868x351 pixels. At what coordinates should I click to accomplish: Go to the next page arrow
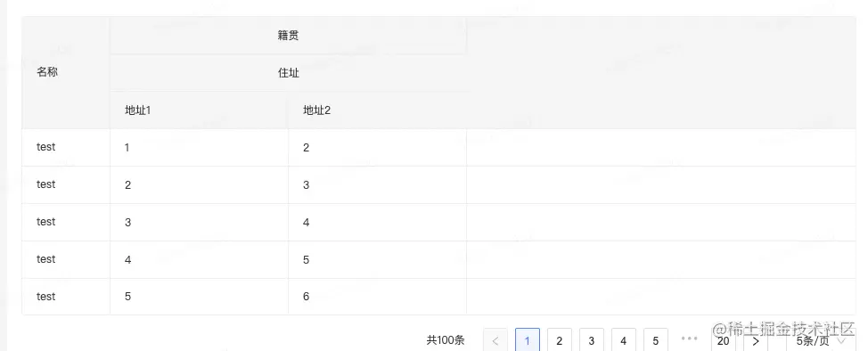(x=756, y=340)
